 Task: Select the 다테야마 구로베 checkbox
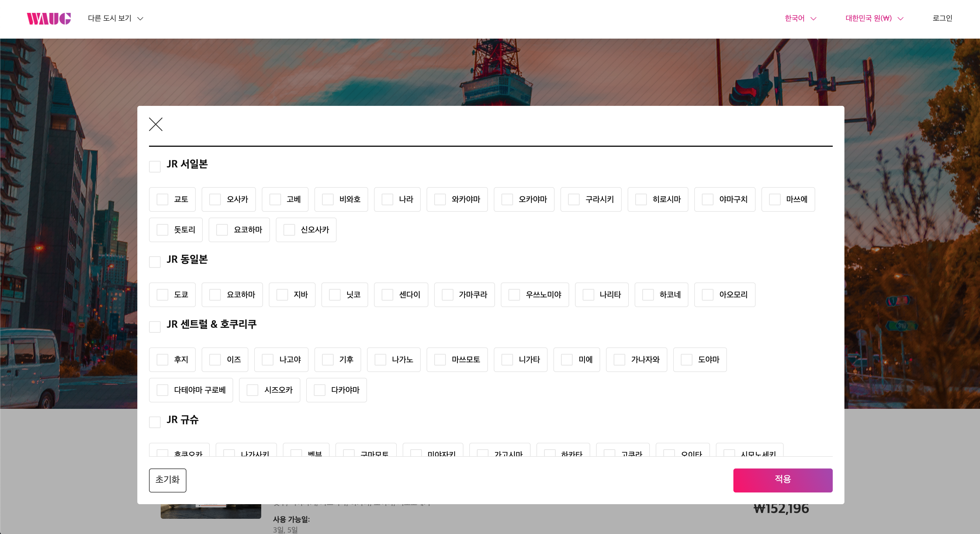(162, 390)
